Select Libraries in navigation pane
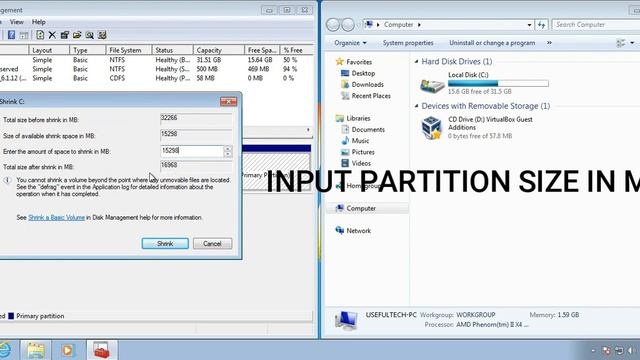 (x=358, y=118)
